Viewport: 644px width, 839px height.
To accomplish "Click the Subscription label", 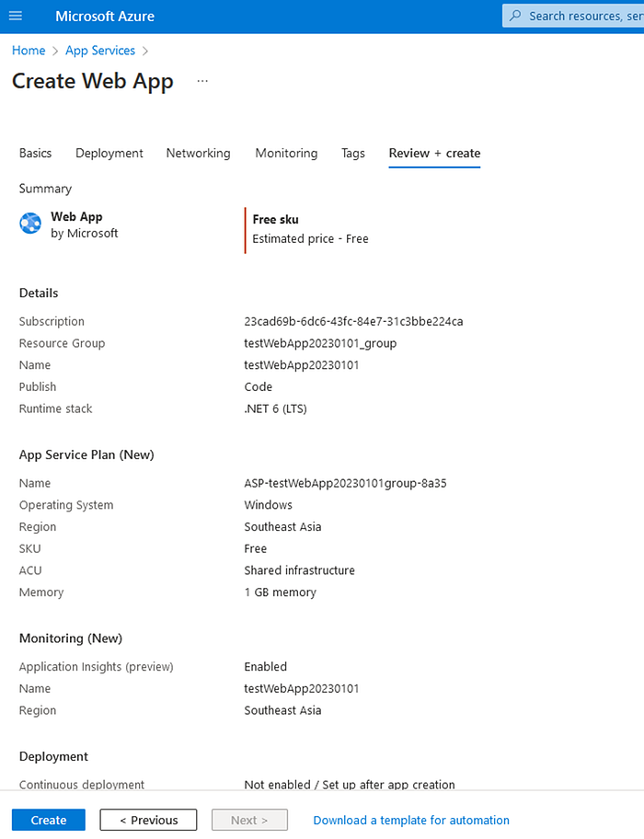I will [52, 322].
